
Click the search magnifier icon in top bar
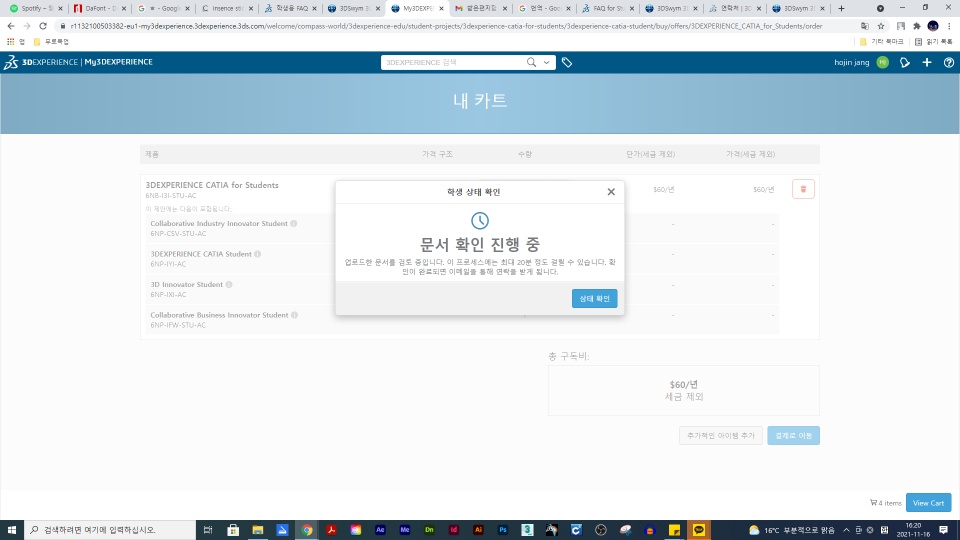click(x=531, y=62)
